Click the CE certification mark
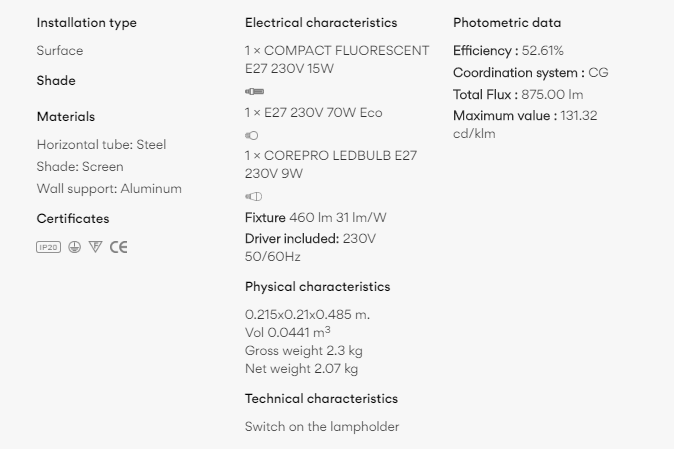Image resolution: width=674 pixels, height=449 pixels. pyautogui.click(x=119, y=247)
